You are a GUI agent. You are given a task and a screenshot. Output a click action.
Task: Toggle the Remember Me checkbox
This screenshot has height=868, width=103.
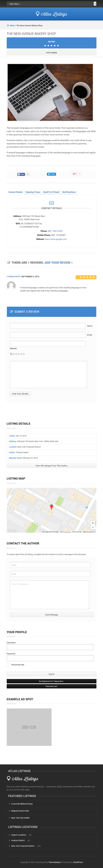coord(8,665)
